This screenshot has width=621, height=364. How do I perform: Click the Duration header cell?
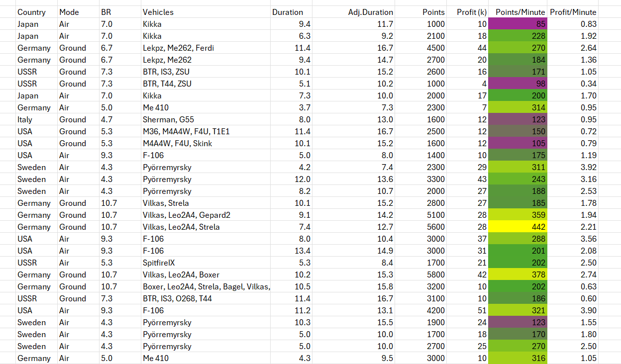coord(291,12)
